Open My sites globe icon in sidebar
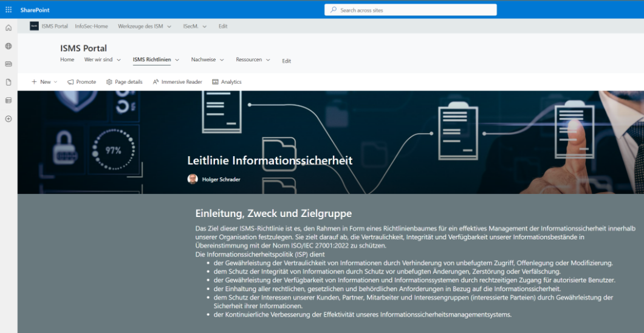 tap(9, 46)
